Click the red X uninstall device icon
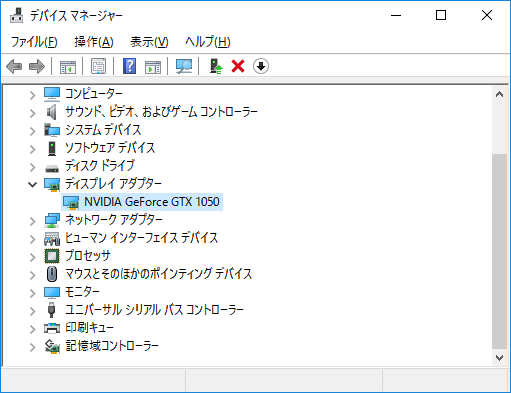511x393 pixels. pos(238,66)
